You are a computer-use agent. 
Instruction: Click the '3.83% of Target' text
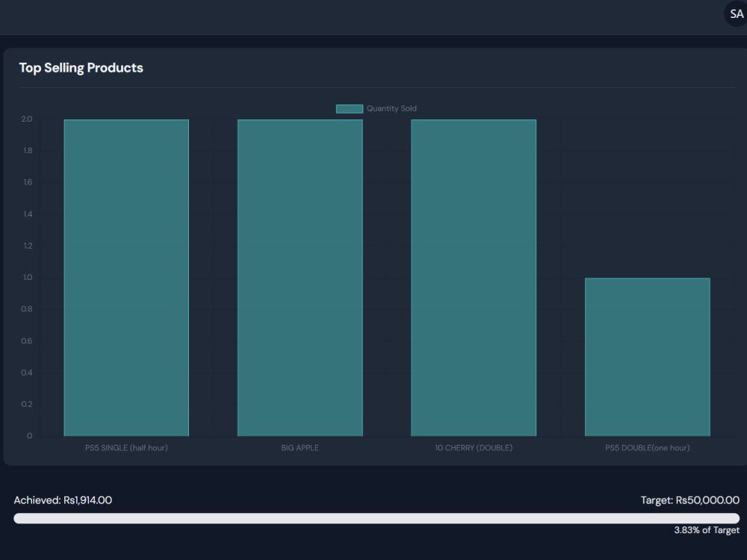(707, 530)
